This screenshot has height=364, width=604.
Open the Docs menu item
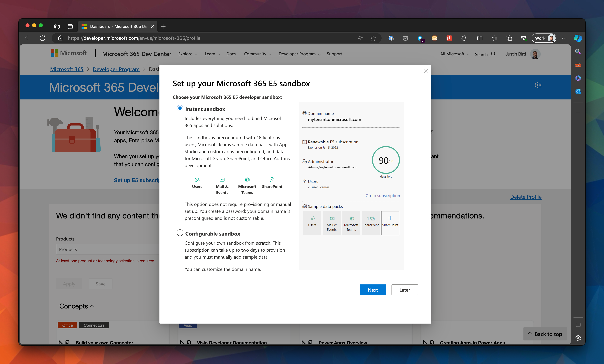click(231, 54)
